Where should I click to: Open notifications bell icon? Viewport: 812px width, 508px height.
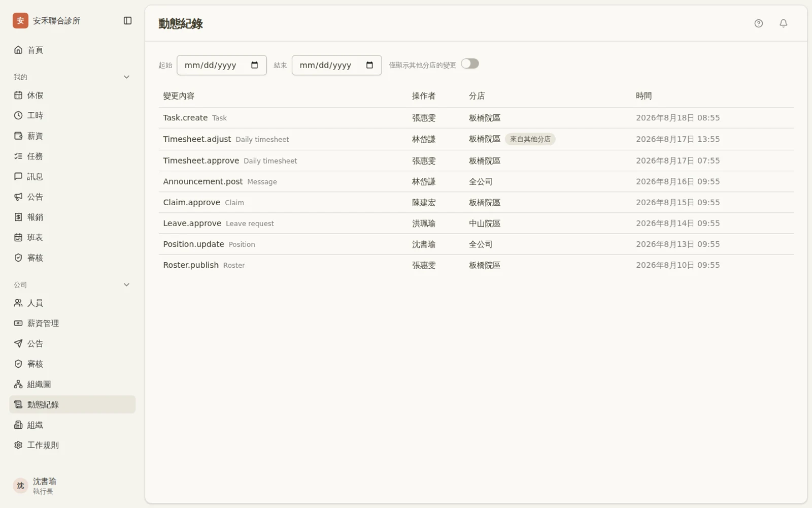(784, 23)
